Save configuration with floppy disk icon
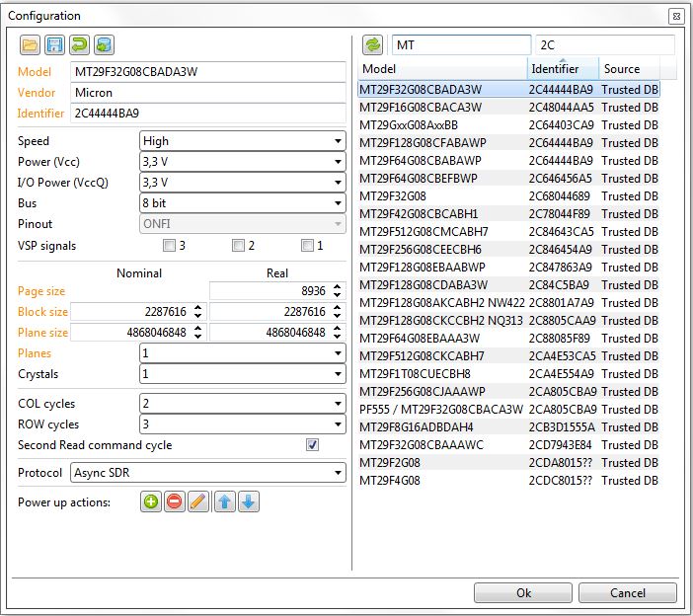This screenshot has height=616, width=693. point(54,45)
